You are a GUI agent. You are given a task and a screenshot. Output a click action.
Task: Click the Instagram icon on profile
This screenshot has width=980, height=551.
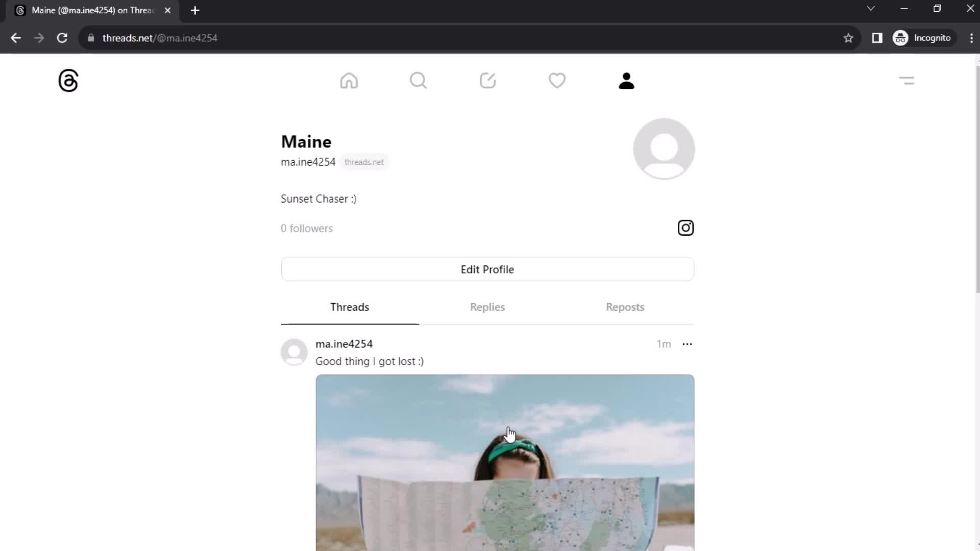pos(685,228)
